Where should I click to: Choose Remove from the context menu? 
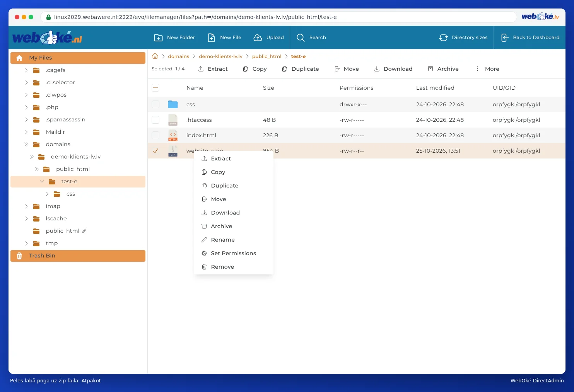tap(234, 267)
